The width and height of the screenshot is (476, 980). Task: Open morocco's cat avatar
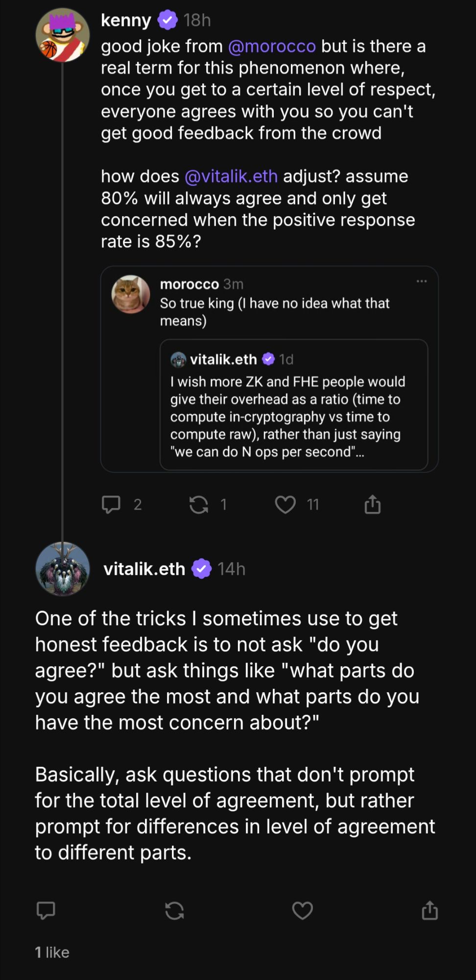pyautogui.click(x=131, y=294)
